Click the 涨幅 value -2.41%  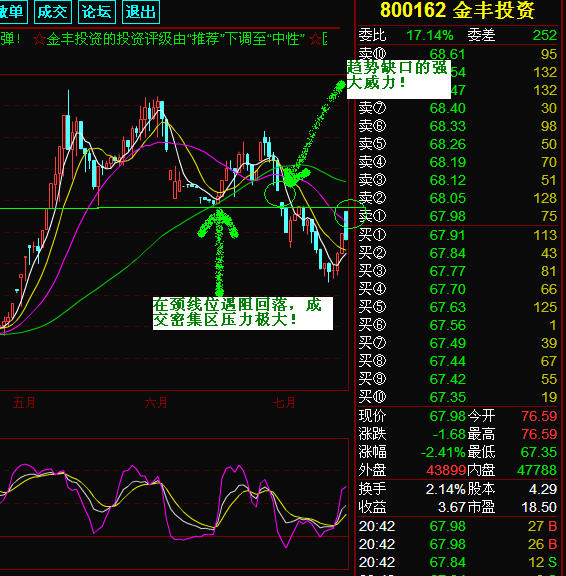[x=443, y=452]
